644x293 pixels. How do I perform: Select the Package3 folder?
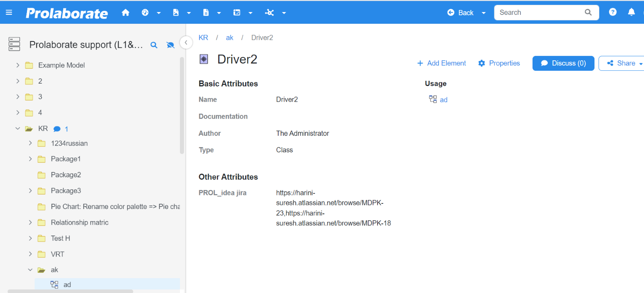66,191
